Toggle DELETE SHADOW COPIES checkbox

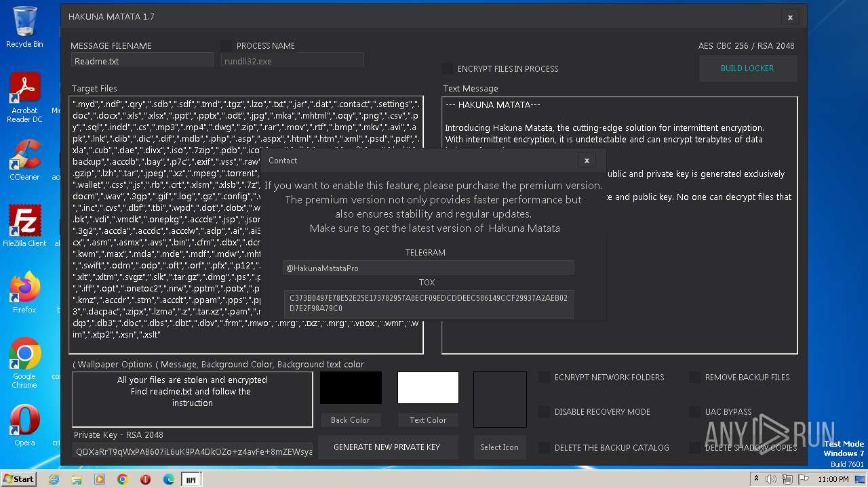point(694,447)
